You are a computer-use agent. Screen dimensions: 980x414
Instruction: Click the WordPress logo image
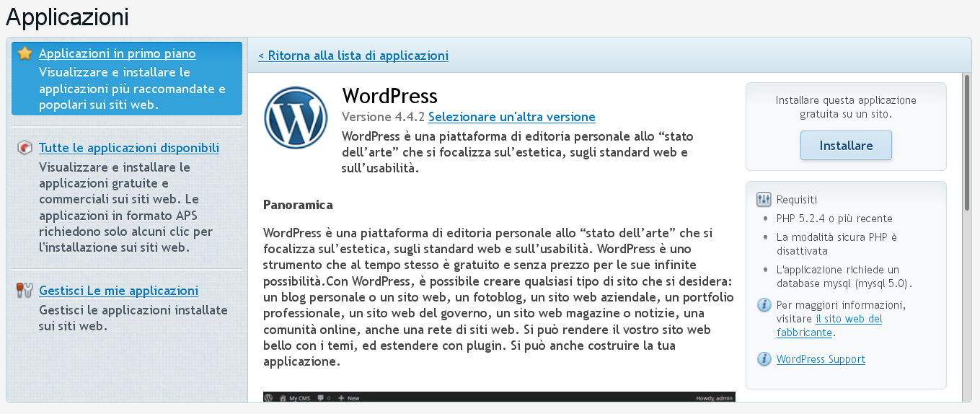click(x=296, y=117)
